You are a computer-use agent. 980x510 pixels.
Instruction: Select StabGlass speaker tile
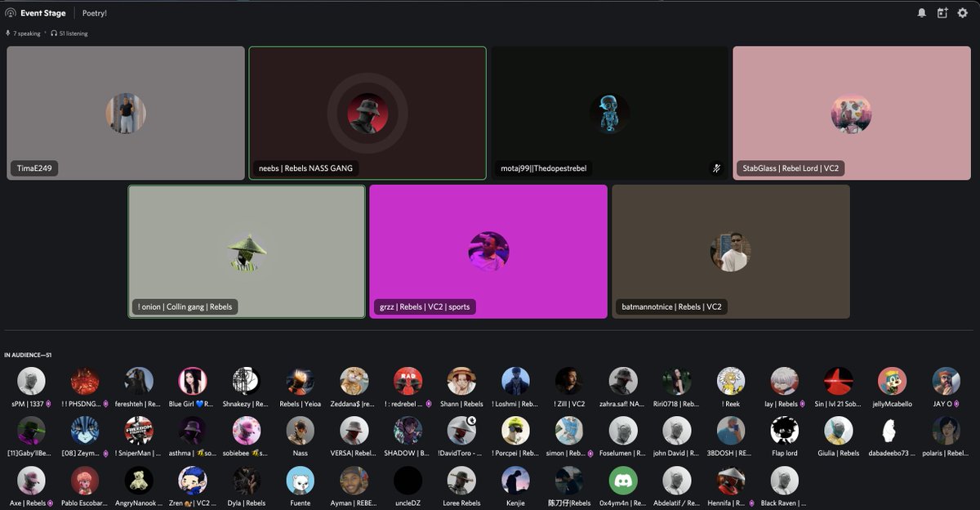[x=852, y=113]
